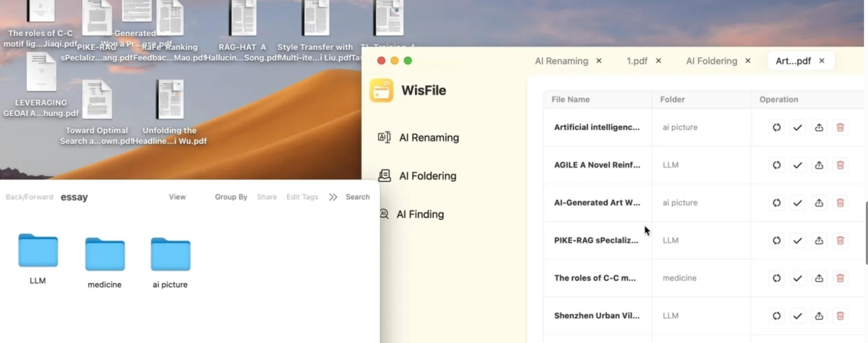Delete the Artificial intelligenc... row
This screenshot has height=343, width=868.
coord(840,128)
